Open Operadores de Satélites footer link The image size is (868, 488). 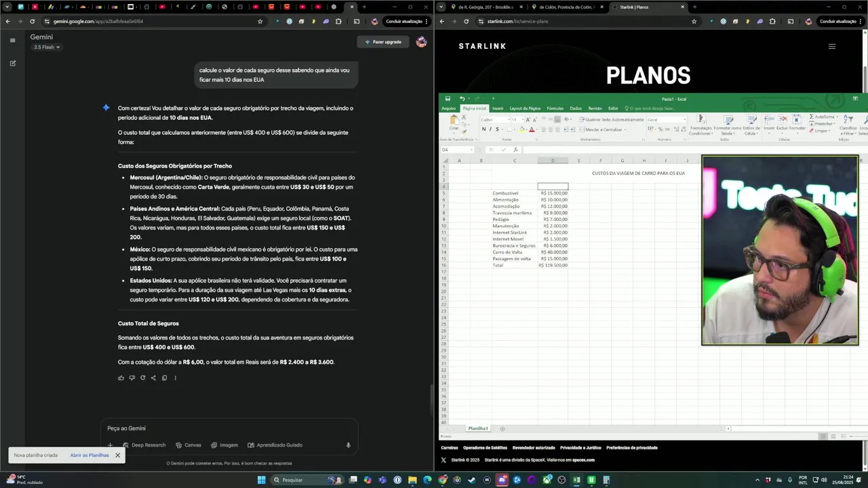coord(485,447)
